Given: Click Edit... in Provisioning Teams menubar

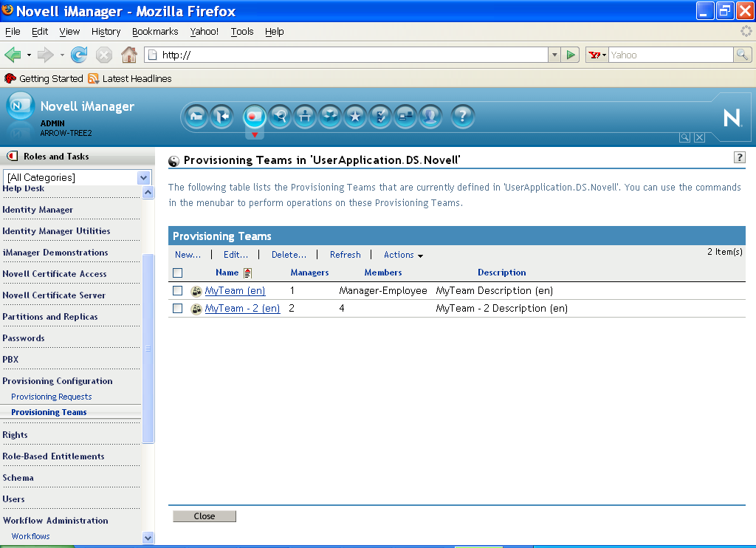Looking at the screenshot, I should (x=236, y=255).
